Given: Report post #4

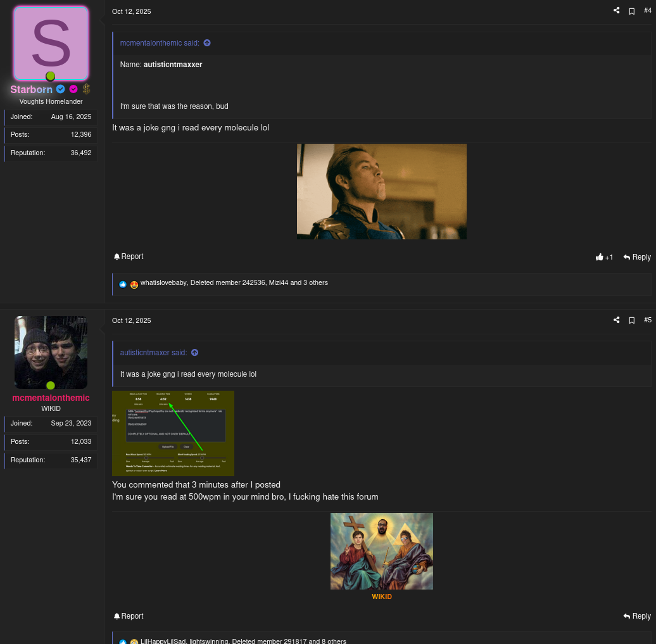Looking at the screenshot, I should click(129, 256).
